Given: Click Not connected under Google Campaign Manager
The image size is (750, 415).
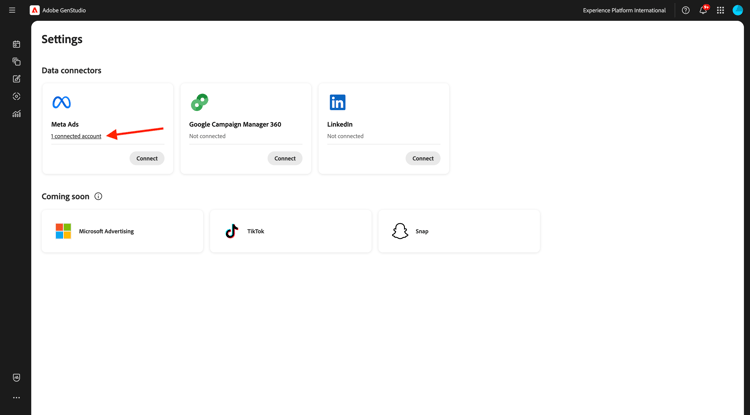Looking at the screenshot, I should pos(207,136).
